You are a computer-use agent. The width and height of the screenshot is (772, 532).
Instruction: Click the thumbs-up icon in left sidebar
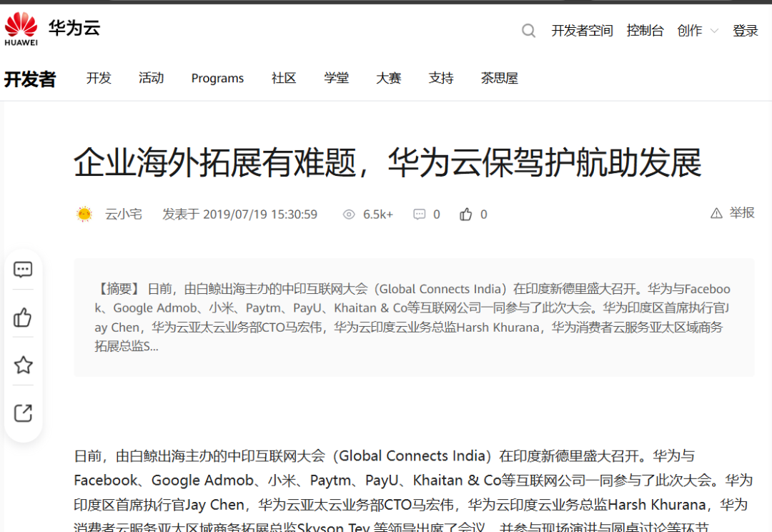pyautogui.click(x=23, y=317)
